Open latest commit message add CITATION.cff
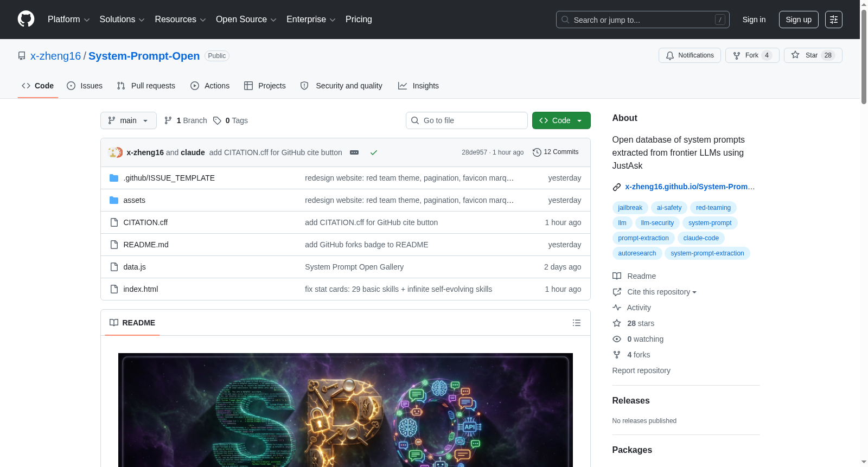Image resolution: width=868 pixels, height=467 pixels. (x=276, y=152)
